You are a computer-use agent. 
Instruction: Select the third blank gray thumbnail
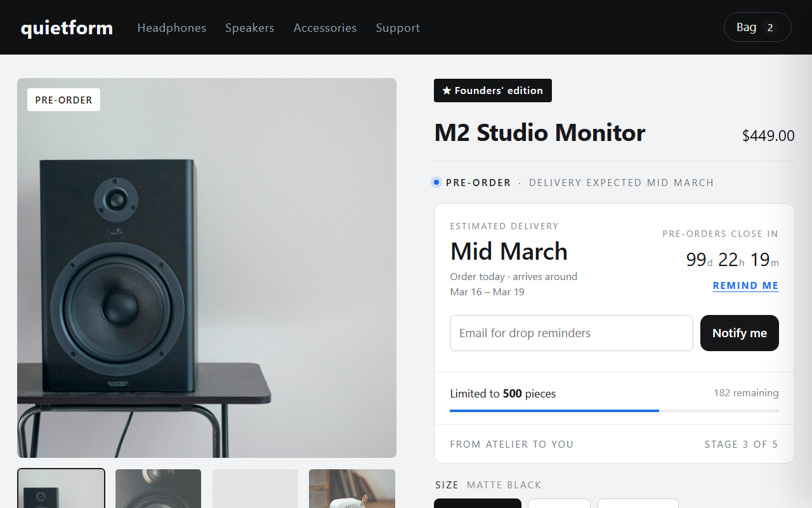(255, 488)
